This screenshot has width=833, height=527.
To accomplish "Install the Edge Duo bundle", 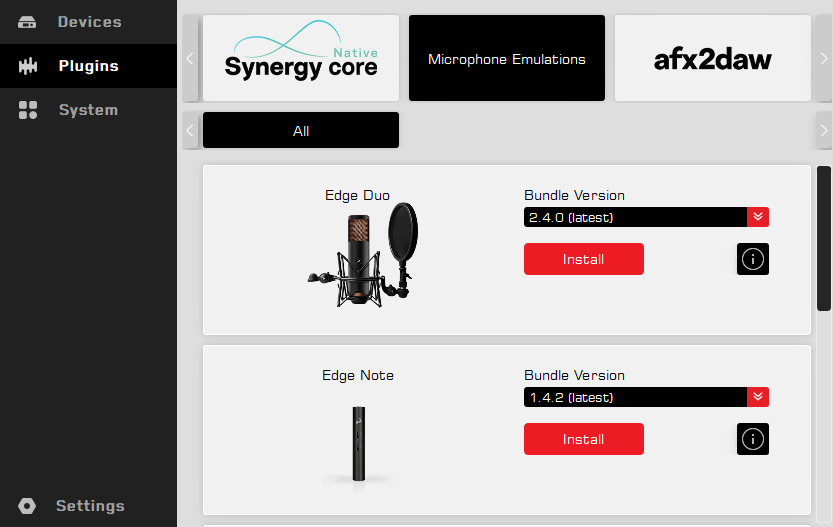I will [584, 259].
